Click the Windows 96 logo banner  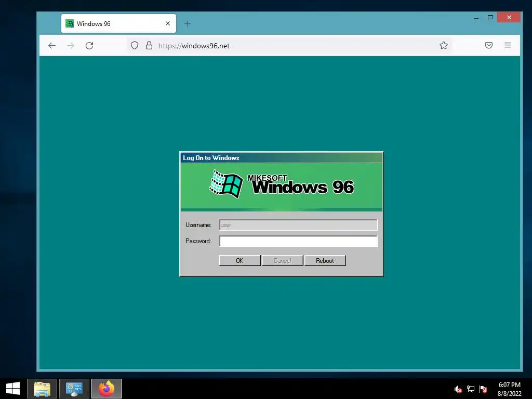pyautogui.click(x=281, y=187)
